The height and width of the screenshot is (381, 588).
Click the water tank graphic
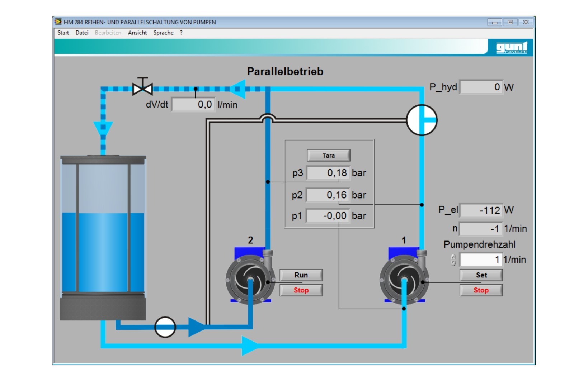point(103,238)
